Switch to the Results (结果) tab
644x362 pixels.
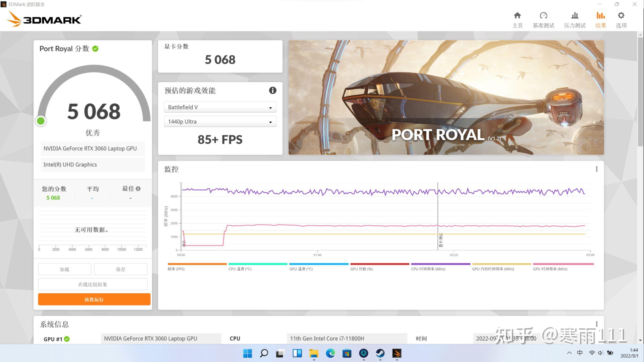[600, 20]
